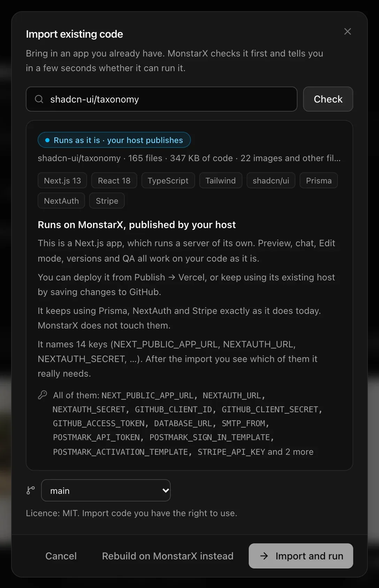The height and width of the screenshot is (588, 379).
Task: Click the STRIPE_API_KEY text in keys list
Action: 231,452
